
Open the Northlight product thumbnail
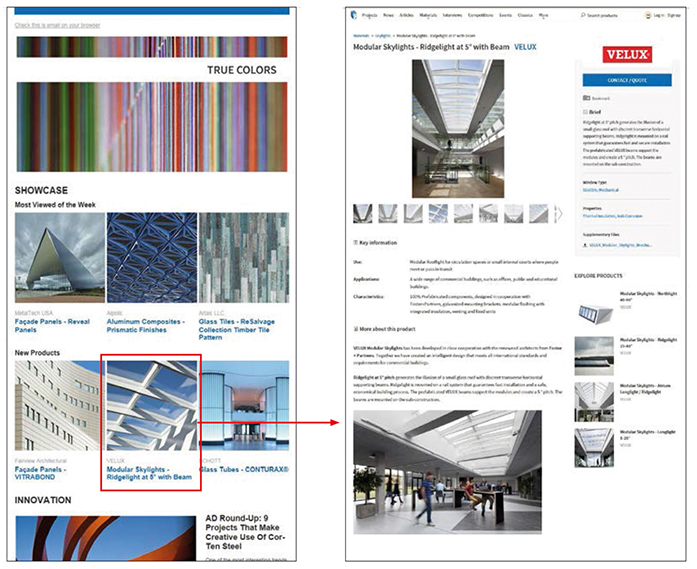click(595, 313)
